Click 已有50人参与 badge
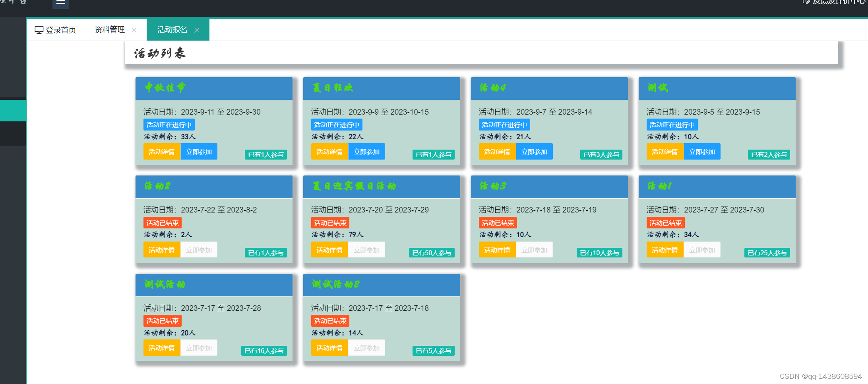Screen dimensions: 868x384 [432, 253]
